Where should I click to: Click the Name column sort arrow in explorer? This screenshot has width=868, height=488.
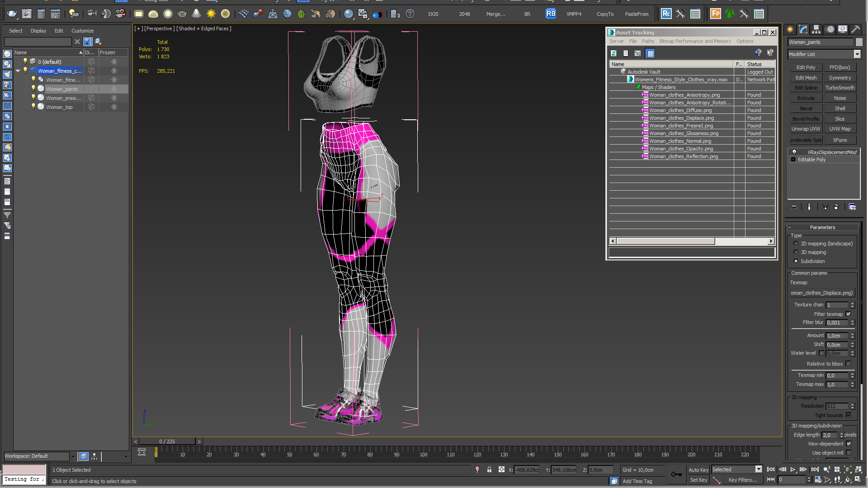point(80,52)
